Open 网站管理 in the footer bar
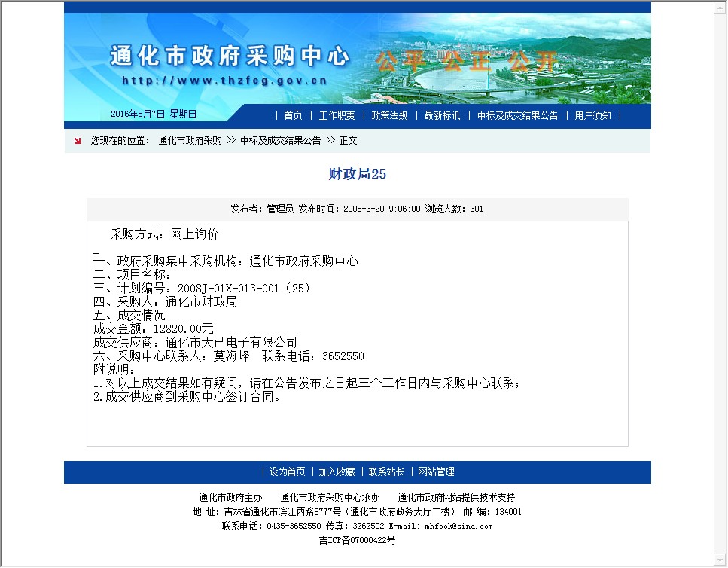728x568 pixels. (x=436, y=472)
